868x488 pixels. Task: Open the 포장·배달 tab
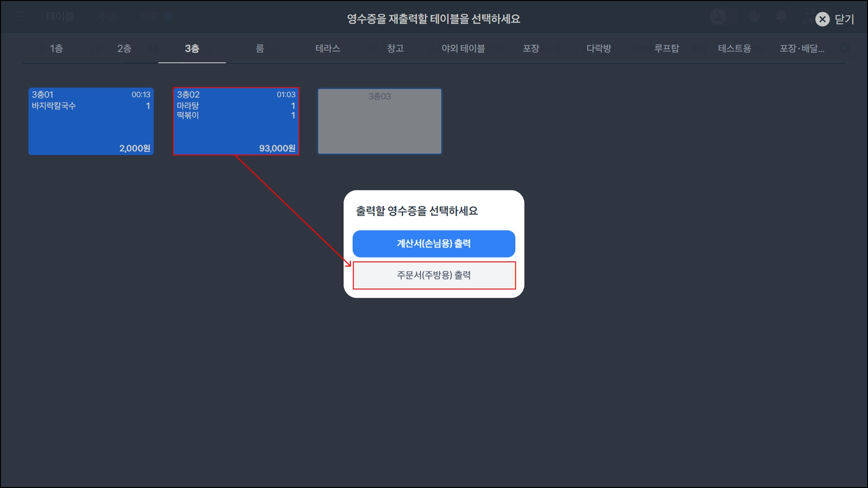(802, 48)
